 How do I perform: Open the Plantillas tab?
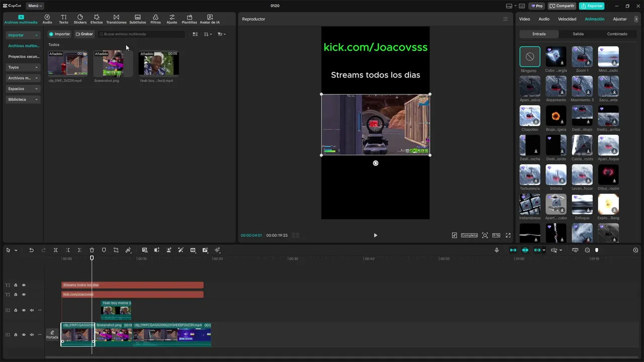click(189, 19)
